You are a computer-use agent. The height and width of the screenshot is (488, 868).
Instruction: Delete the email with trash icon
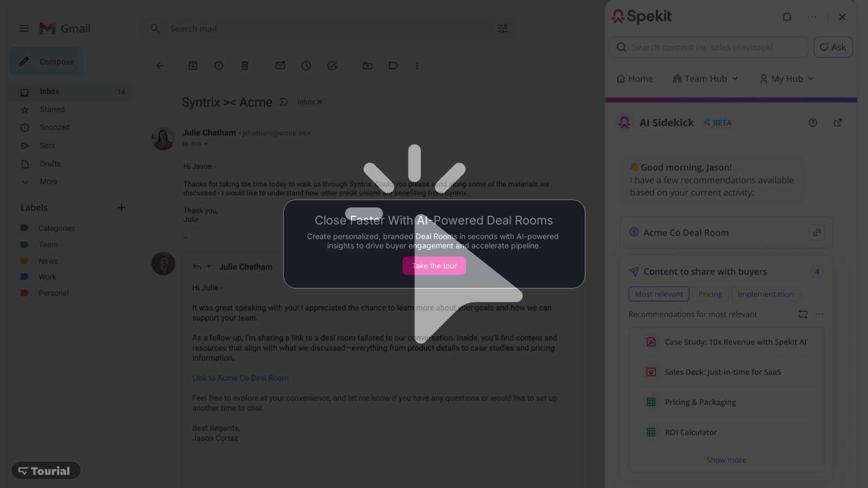pyautogui.click(x=245, y=66)
